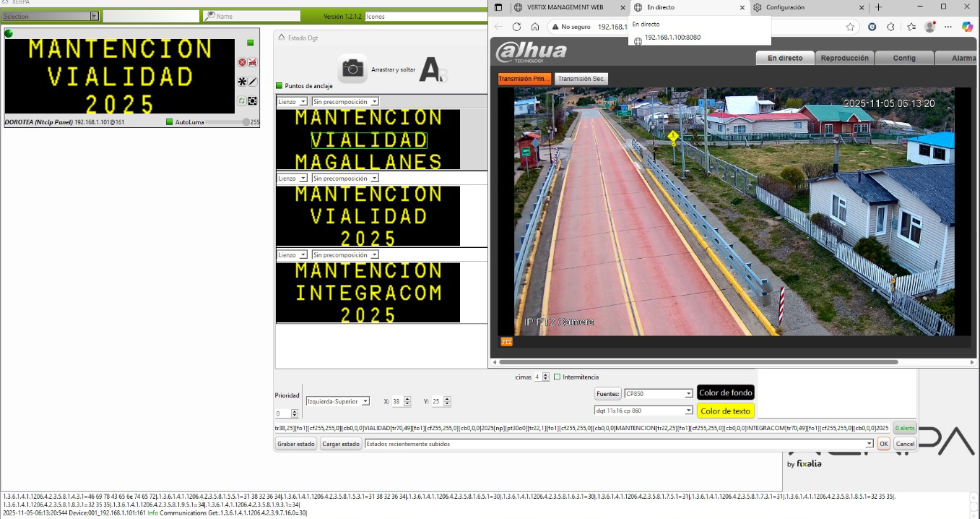Click the Transmisión Sec. button
Image resolution: width=980 pixels, height=519 pixels.
coord(581,79)
